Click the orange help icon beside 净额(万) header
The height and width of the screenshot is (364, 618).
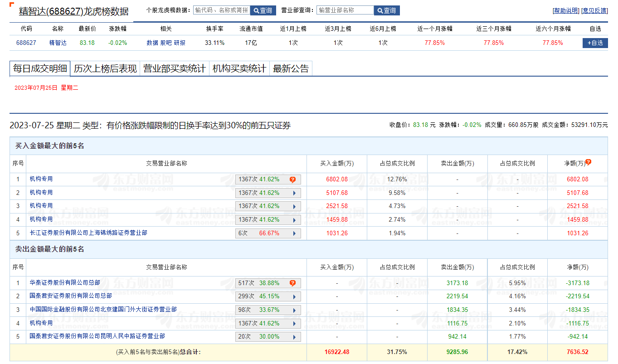(589, 162)
